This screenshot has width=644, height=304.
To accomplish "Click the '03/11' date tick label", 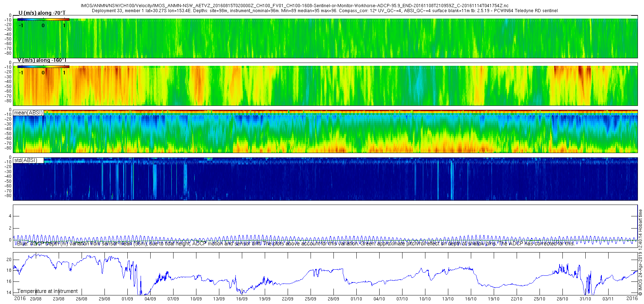I will point(608,299).
